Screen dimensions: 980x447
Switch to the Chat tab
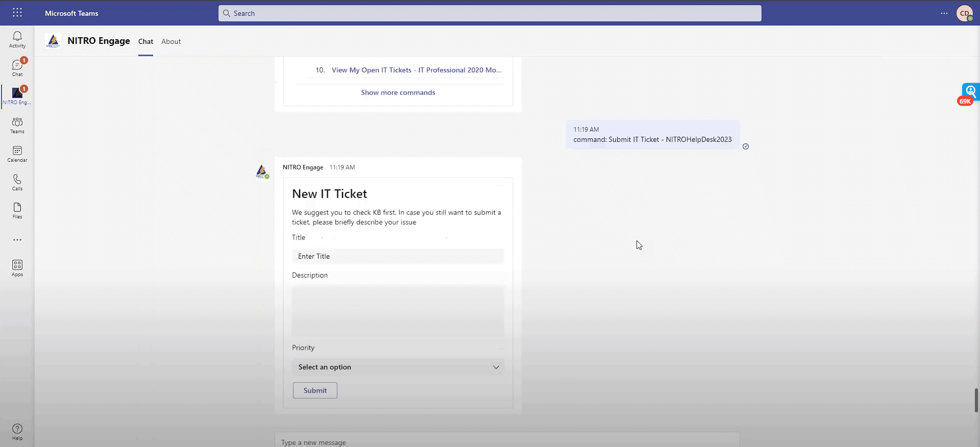pyautogui.click(x=145, y=41)
